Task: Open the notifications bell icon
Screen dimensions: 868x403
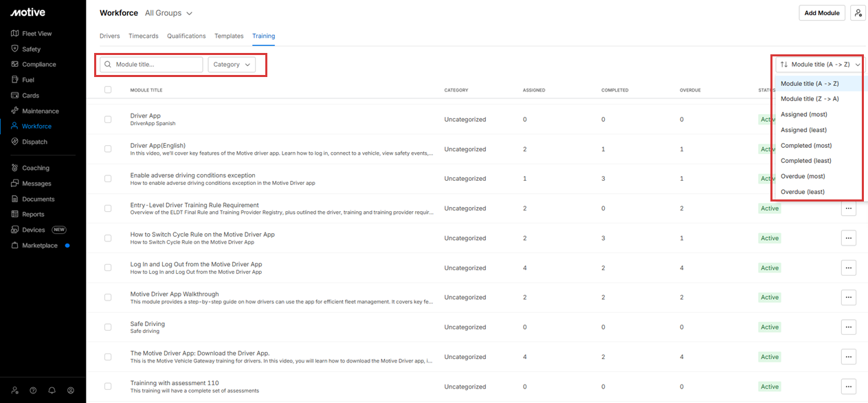Action: click(52, 390)
